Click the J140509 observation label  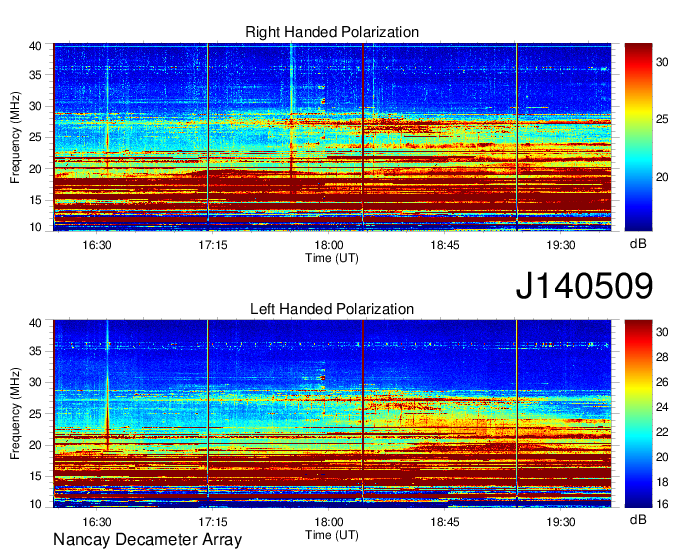[584, 286]
